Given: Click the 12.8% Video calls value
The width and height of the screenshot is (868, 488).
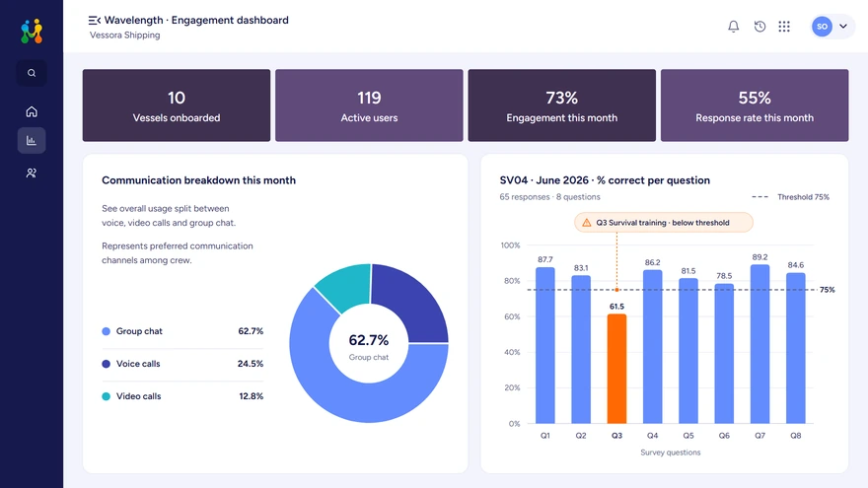Looking at the screenshot, I should (x=251, y=396).
